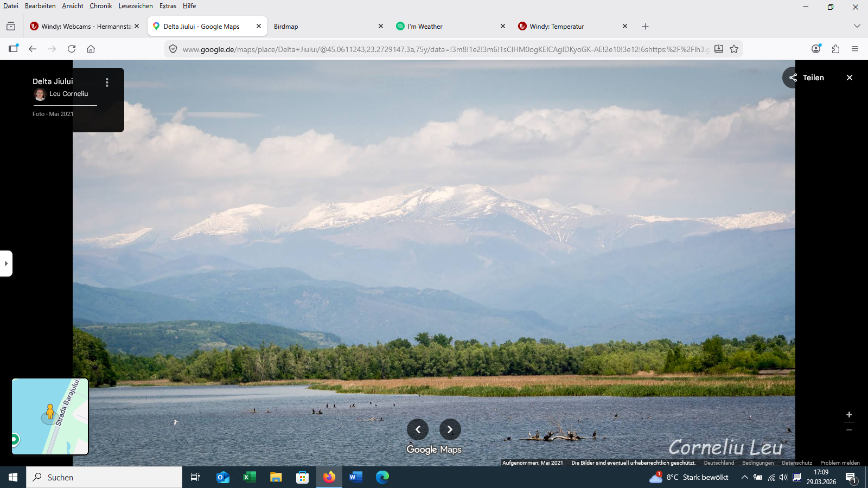Open the Strada Barajului minimap
Viewport: 868px width, 488px height.
coord(50,416)
